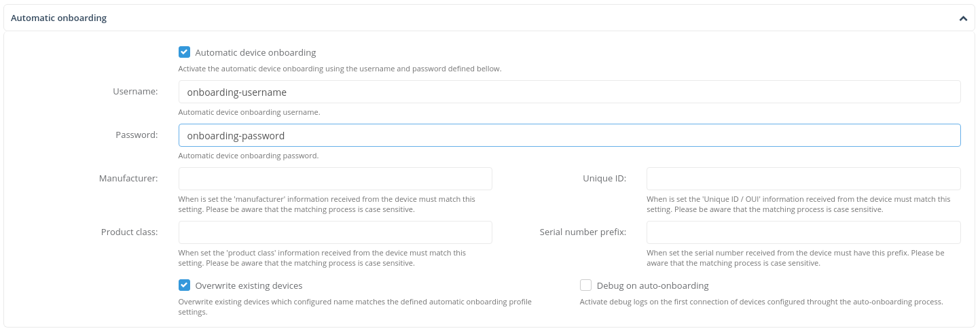Disable the Overwrite existing devices checkbox
This screenshot has height=335, width=980.
click(184, 285)
